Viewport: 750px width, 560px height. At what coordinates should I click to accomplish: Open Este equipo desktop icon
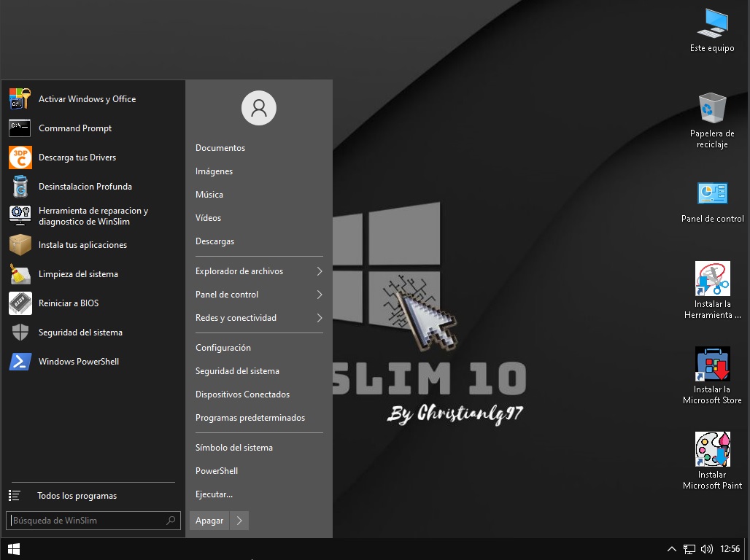click(712, 23)
